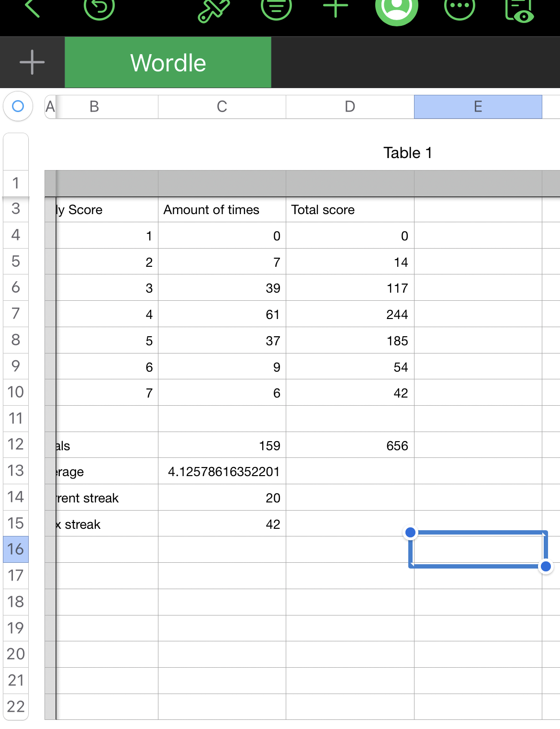
Task: Select the "rage" average label cell
Action: click(107, 471)
